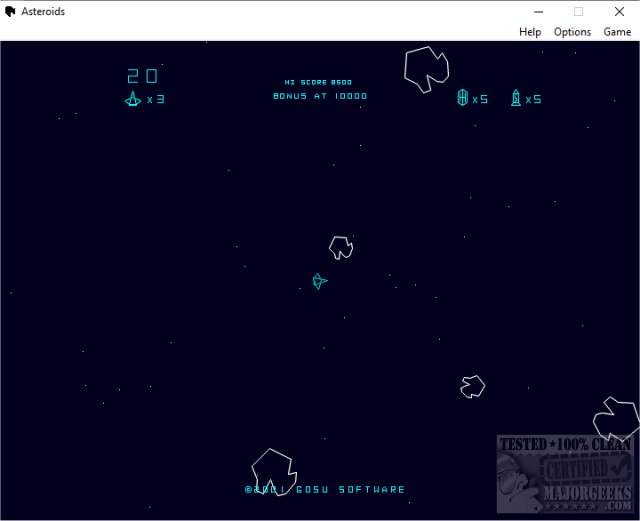Click the small asteroid just above the ship
The image size is (640, 521).
(341, 247)
